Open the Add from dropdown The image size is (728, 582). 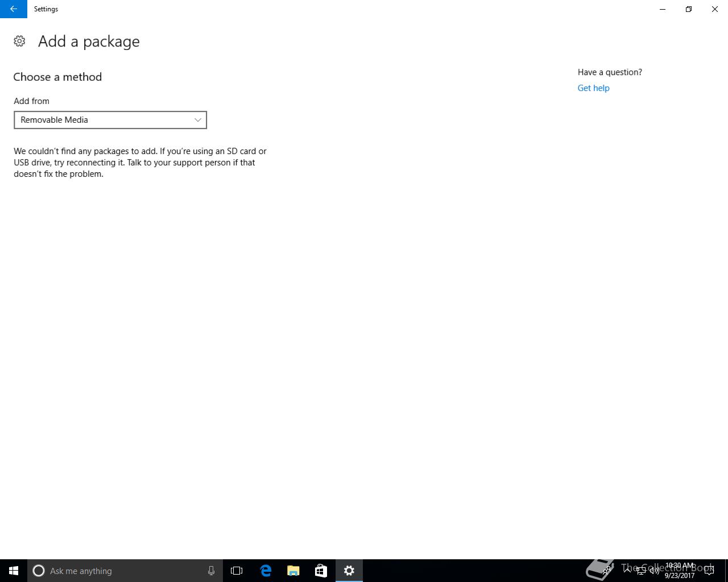click(x=110, y=120)
